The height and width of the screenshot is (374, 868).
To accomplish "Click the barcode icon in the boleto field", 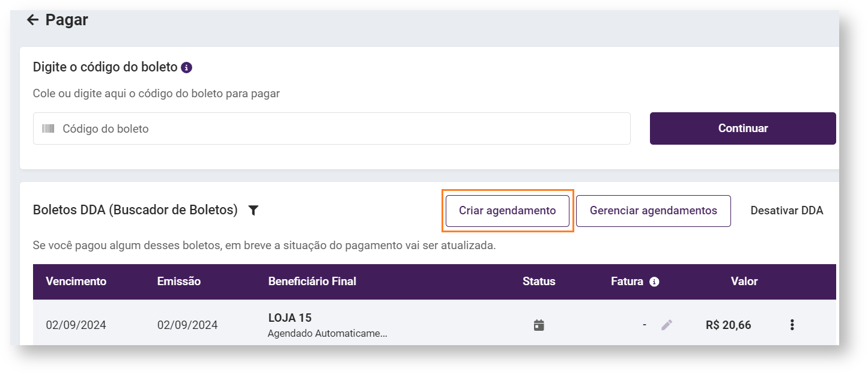I will click(48, 128).
